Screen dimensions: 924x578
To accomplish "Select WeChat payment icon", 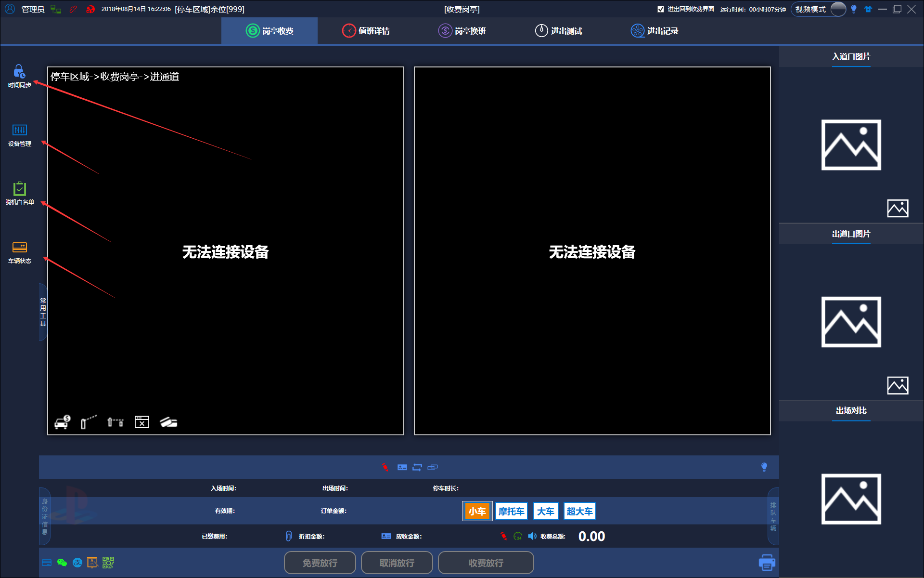I will coord(62,563).
